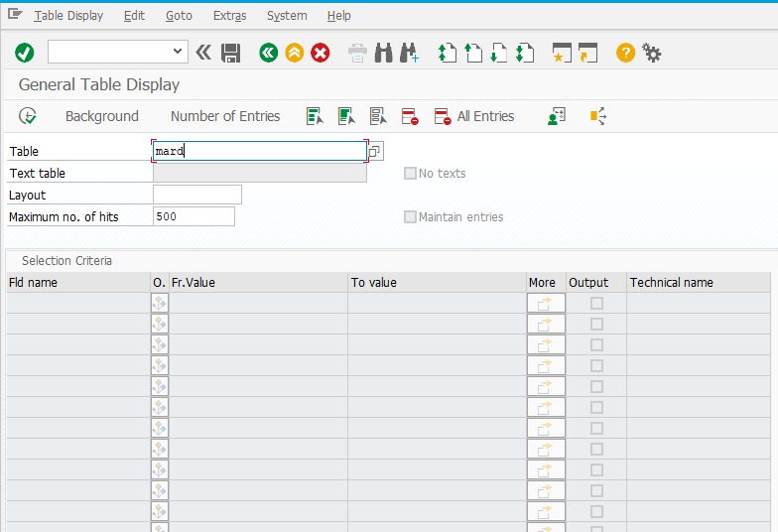The image size is (778, 532).
Task: Go to Next Page icon
Action: click(x=498, y=53)
